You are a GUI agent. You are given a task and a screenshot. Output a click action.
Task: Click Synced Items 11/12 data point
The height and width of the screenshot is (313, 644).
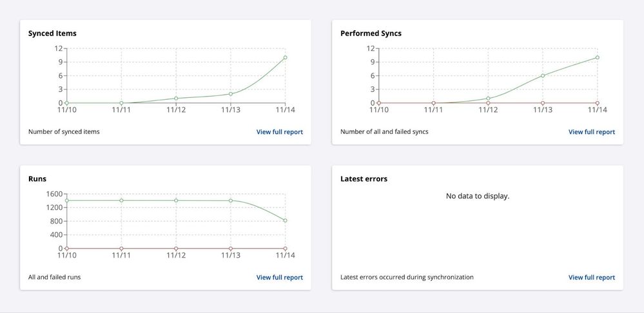coord(176,99)
